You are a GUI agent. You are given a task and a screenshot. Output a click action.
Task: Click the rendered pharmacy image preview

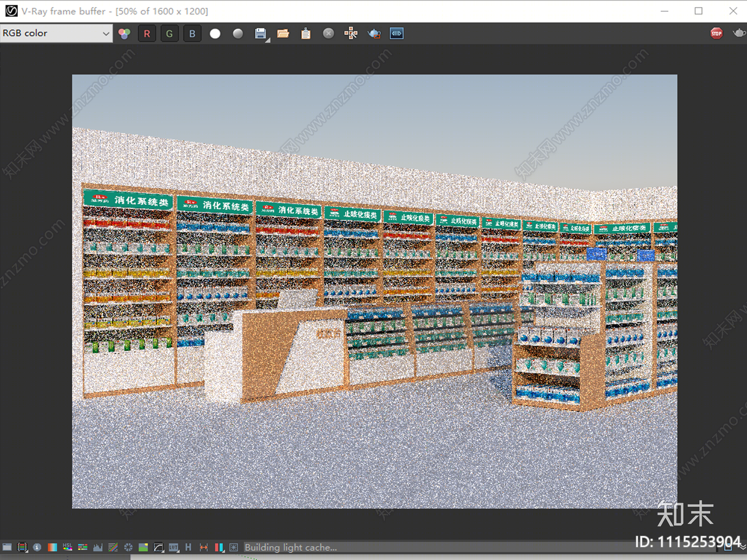[374, 291]
